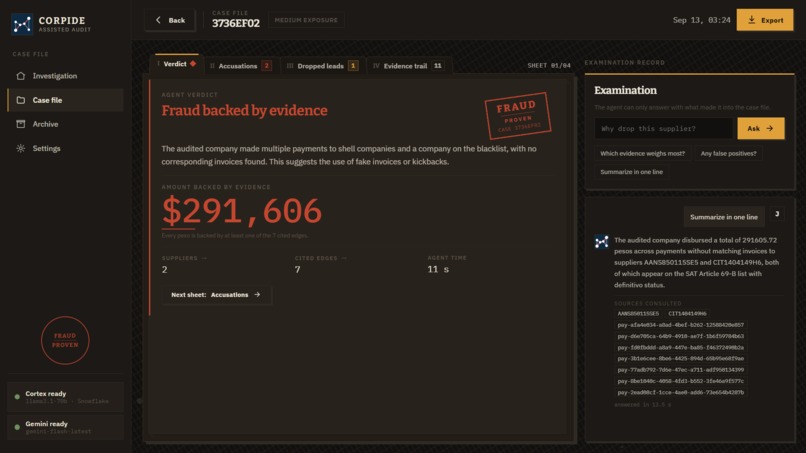The image size is (806, 453).
Task: Click the agent time value '11 s'
Action: tap(438, 269)
